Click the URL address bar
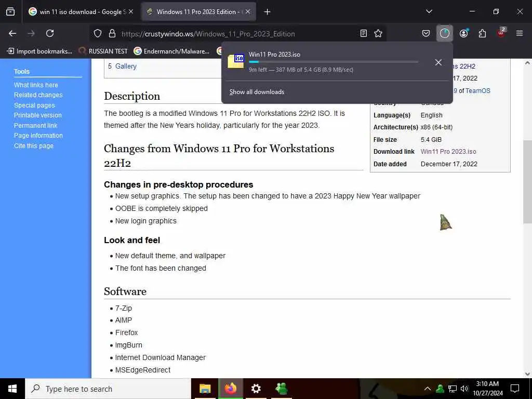This screenshot has height=399, width=532. click(x=237, y=34)
